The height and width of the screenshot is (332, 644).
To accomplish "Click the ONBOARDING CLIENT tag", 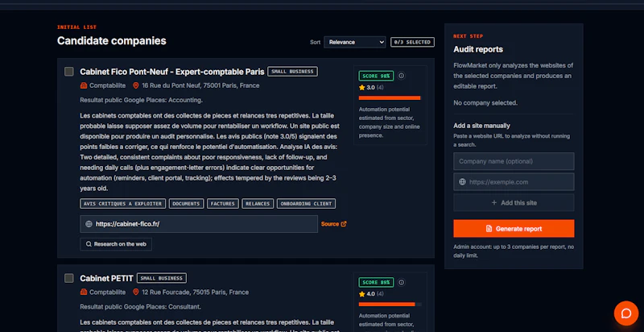I will (307, 204).
